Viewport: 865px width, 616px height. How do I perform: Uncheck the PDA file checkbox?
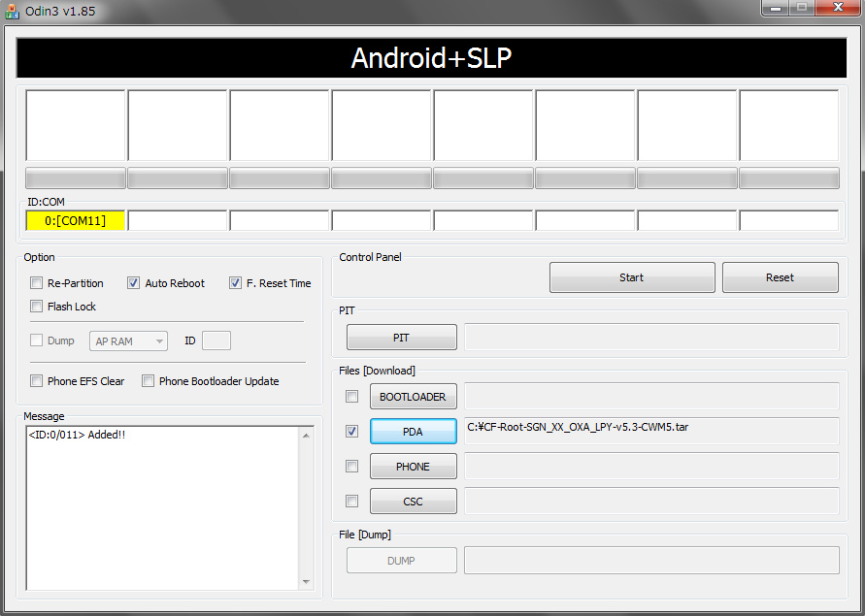coord(351,432)
